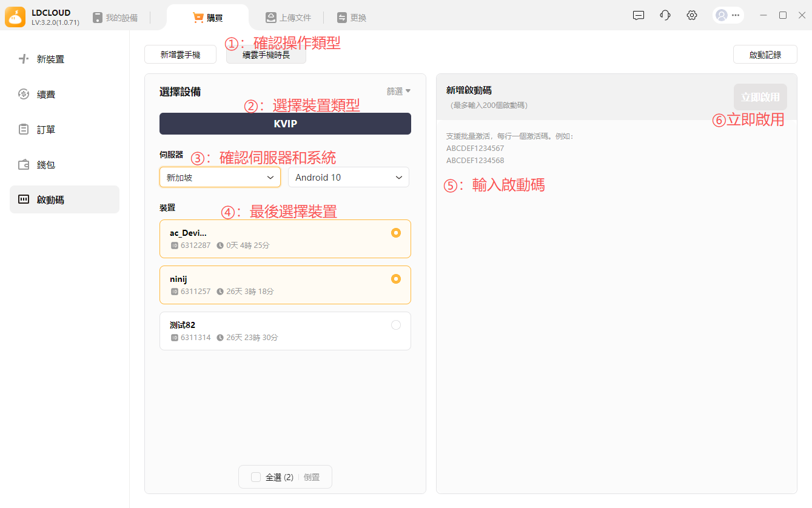Toggle radio button for ac_Devi device
Screen dimensions: 812x508
click(396, 233)
